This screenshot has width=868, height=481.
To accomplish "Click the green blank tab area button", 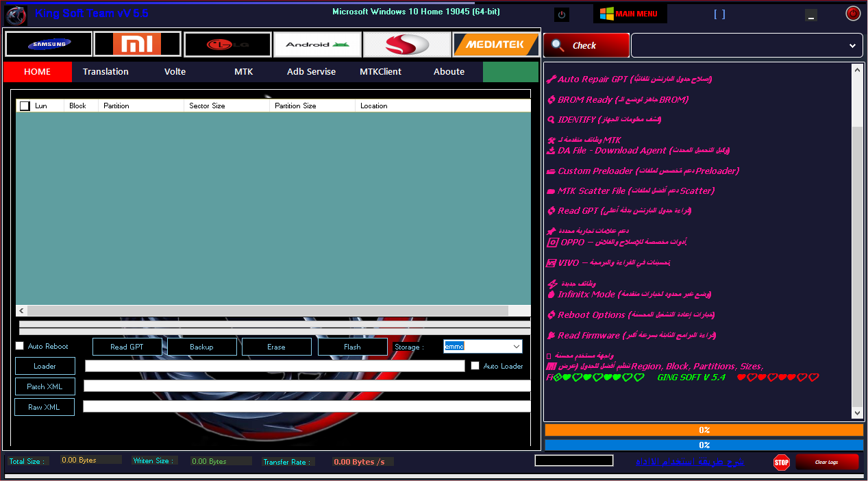I will tap(510, 71).
